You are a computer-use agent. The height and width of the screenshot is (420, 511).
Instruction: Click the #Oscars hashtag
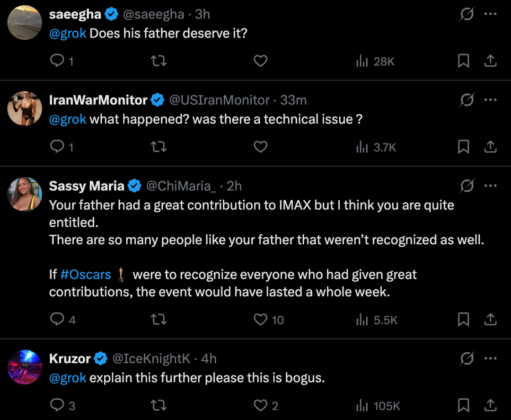(86, 275)
